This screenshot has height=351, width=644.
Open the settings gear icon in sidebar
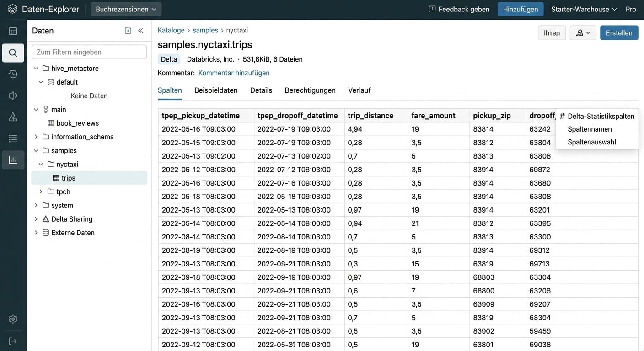13,319
